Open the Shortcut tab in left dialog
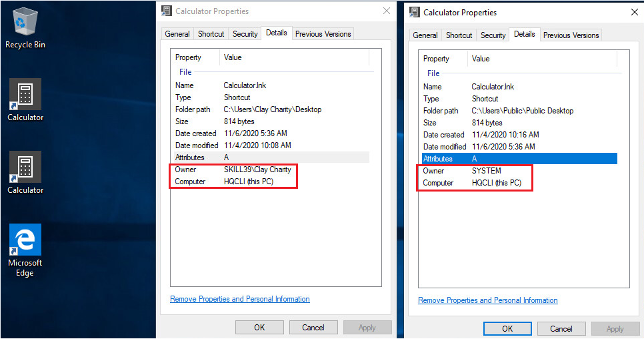Viewport: 644px width, 339px height. coord(211,34)
